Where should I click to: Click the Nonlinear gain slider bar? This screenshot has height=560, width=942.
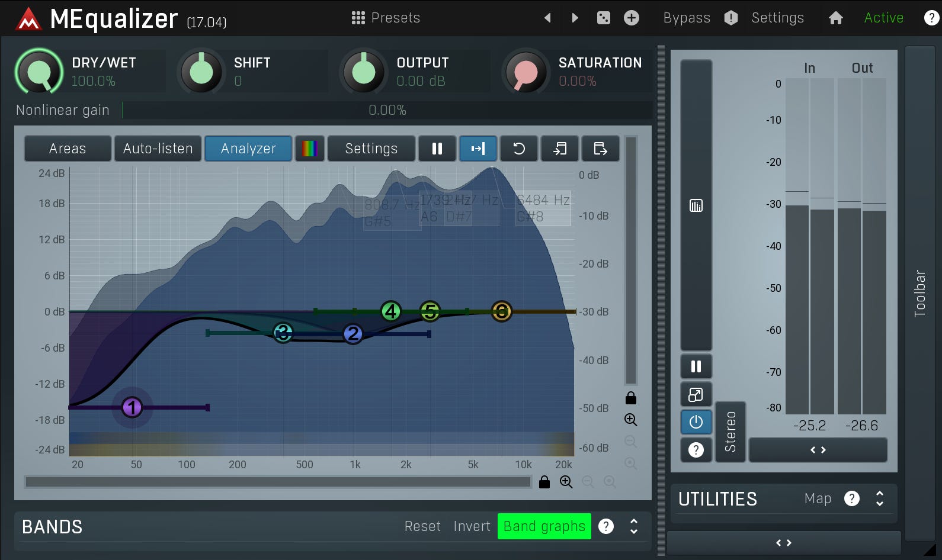click(x=387, y=110)
